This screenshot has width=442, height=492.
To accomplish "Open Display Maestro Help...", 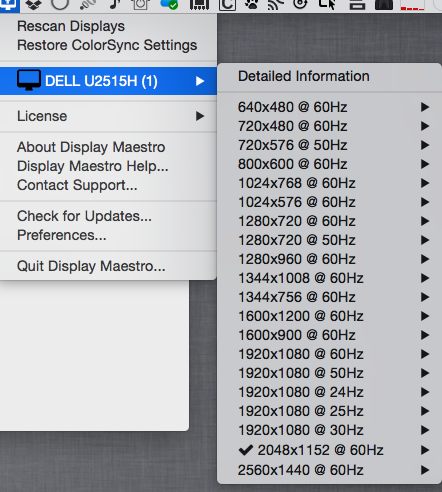I will click(108, 166).
